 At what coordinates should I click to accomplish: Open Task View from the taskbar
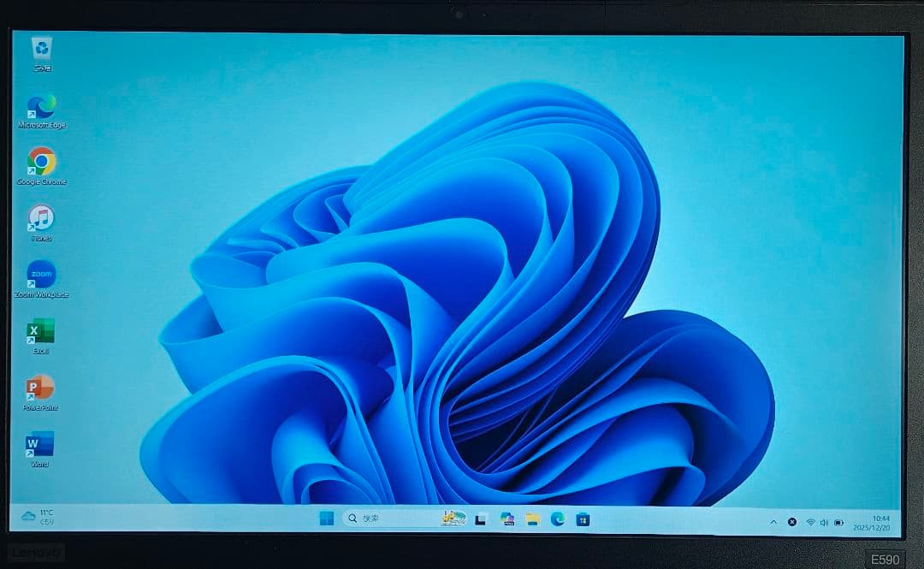(x=482, y=519)
